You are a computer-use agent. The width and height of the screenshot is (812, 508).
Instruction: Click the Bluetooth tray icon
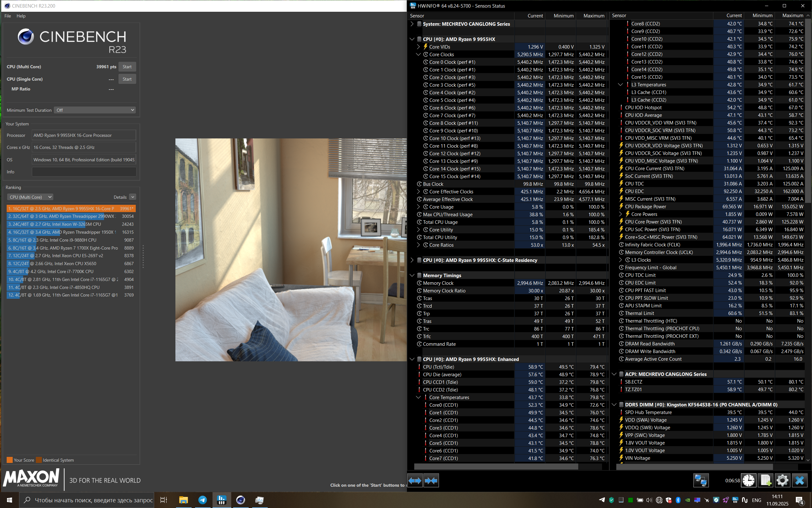(x=678, y=500)
